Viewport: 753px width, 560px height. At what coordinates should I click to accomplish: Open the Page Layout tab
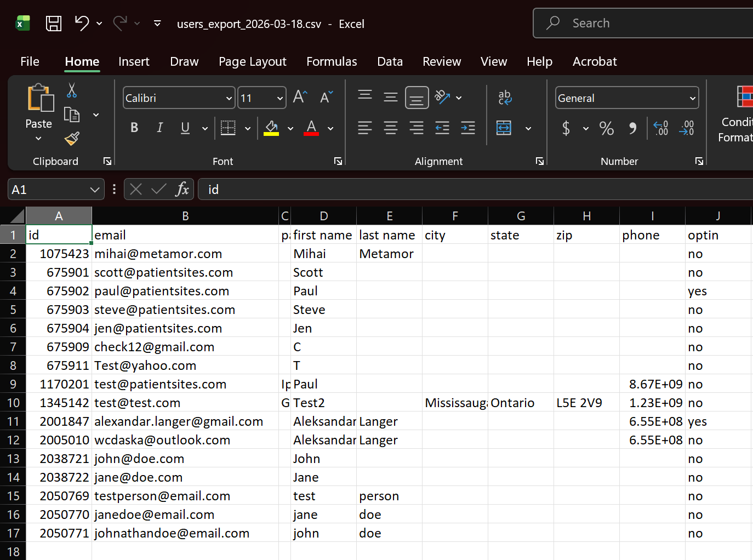click(x=252, y=61)
